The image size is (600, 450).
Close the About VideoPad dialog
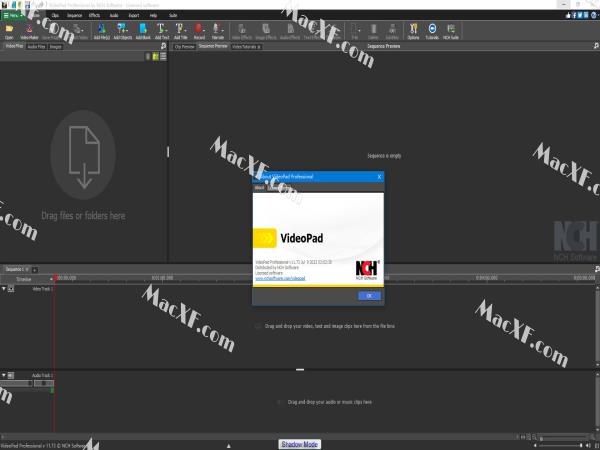point(379,176)
